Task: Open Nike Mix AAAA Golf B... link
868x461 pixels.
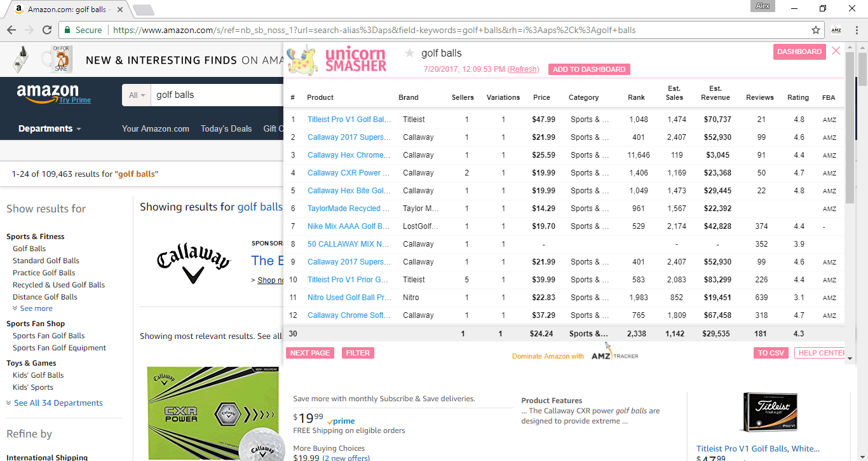Action: click(349, 226)
